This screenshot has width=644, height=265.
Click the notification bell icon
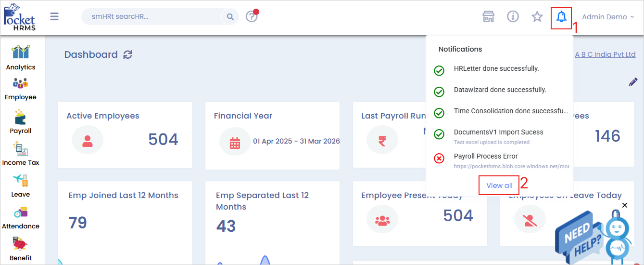(x=561, y=17)
